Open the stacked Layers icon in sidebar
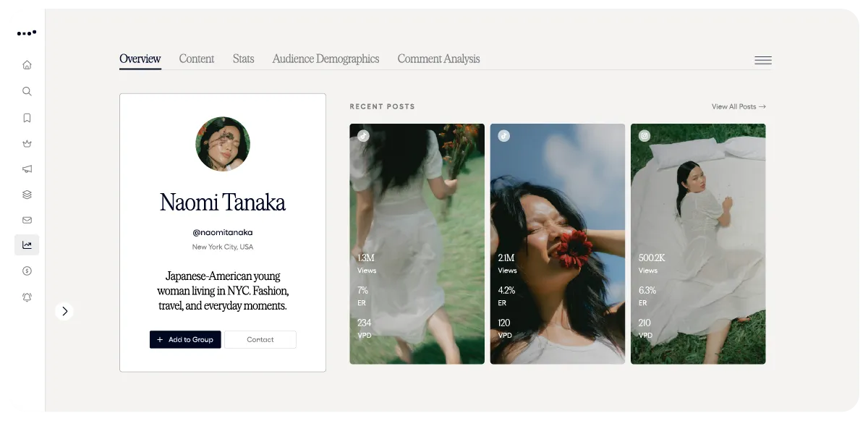This screenshot has height=421, width=868. 27,194
